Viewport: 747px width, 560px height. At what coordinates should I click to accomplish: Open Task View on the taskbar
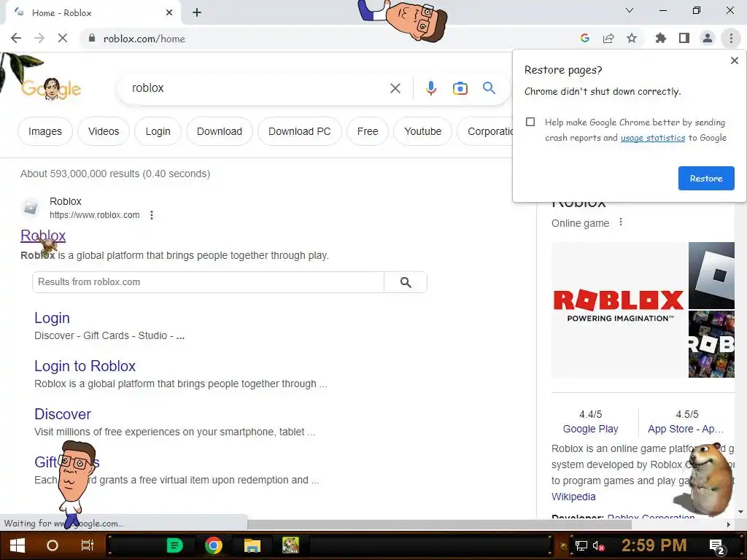coord(88,545)
